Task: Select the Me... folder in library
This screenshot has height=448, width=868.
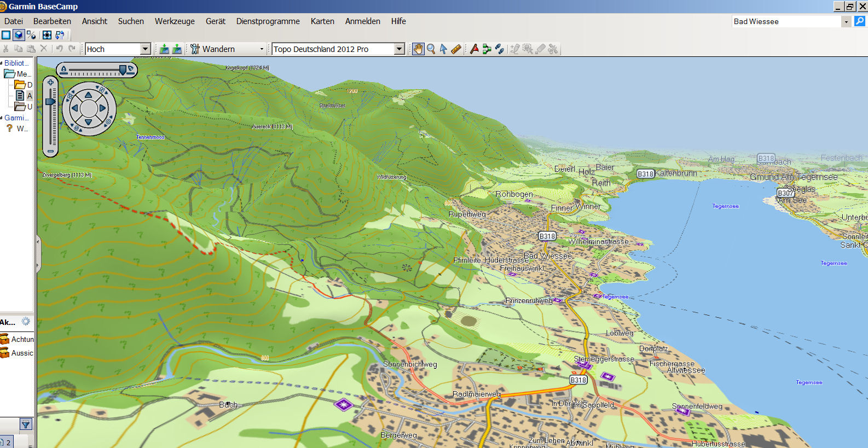Action: tap(17, 74)
